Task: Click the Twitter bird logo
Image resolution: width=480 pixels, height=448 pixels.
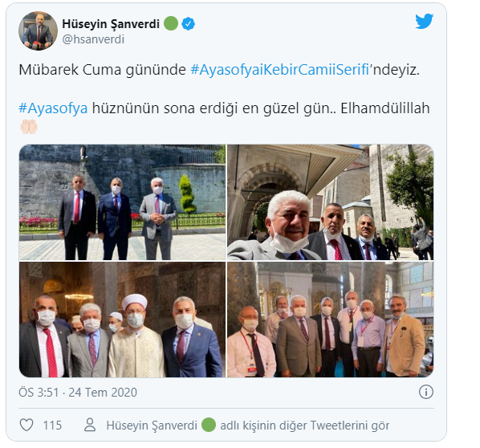Action: pos(425,21)
